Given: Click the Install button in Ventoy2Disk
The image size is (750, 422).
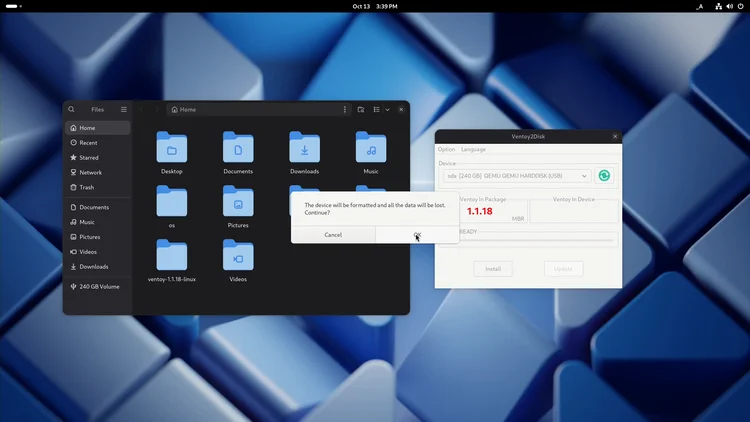Looking at the screenshot, I should [x=493, y=269].
